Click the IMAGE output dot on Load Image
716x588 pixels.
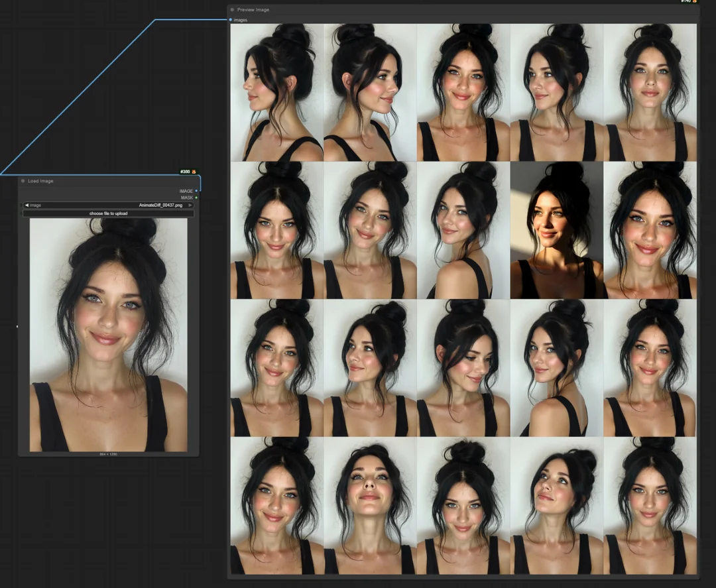coord(196,191)
